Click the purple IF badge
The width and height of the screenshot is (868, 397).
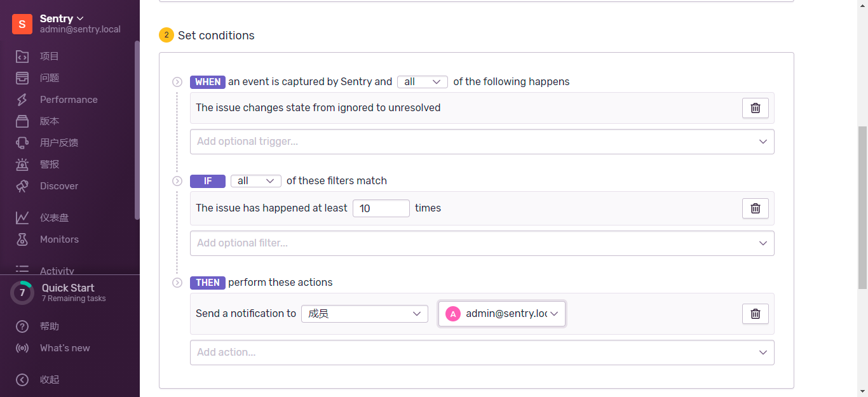click(x=208, y=181)
